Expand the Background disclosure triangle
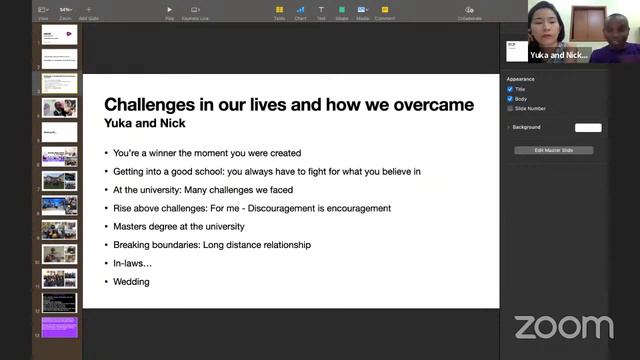The height and width of the screenshot is (360, 640). tap(508, 127)
